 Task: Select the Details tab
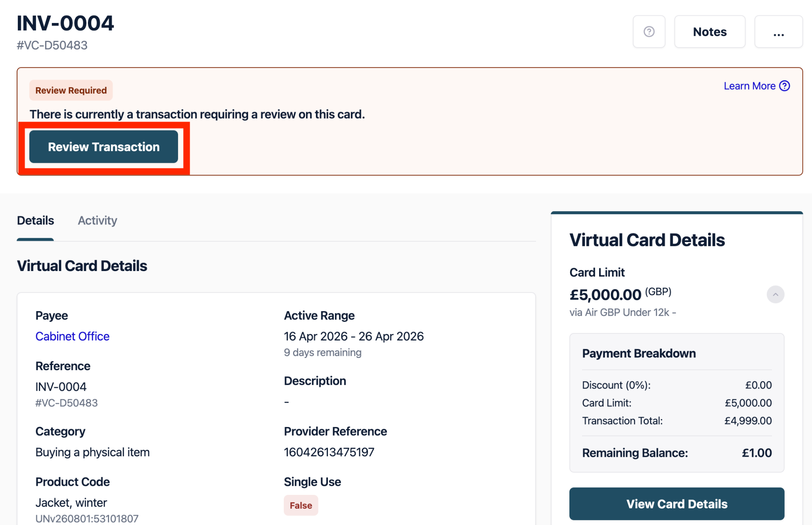(35, 221)
